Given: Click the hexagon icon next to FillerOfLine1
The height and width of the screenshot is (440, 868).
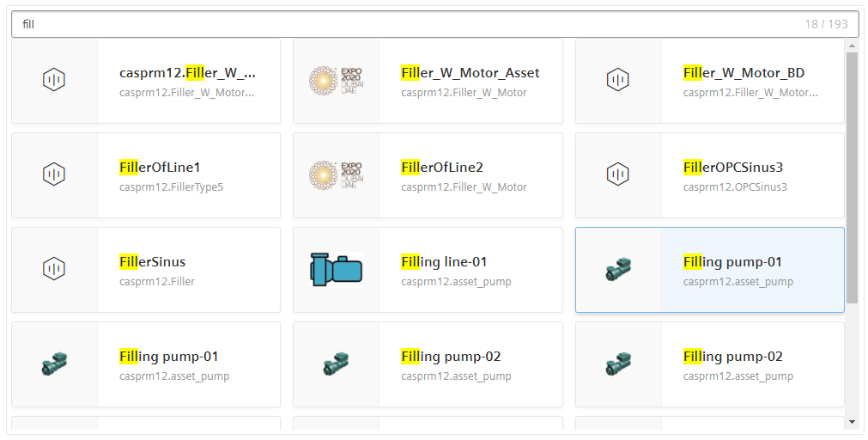Looking at the screenshot, I should pos(54,174).
